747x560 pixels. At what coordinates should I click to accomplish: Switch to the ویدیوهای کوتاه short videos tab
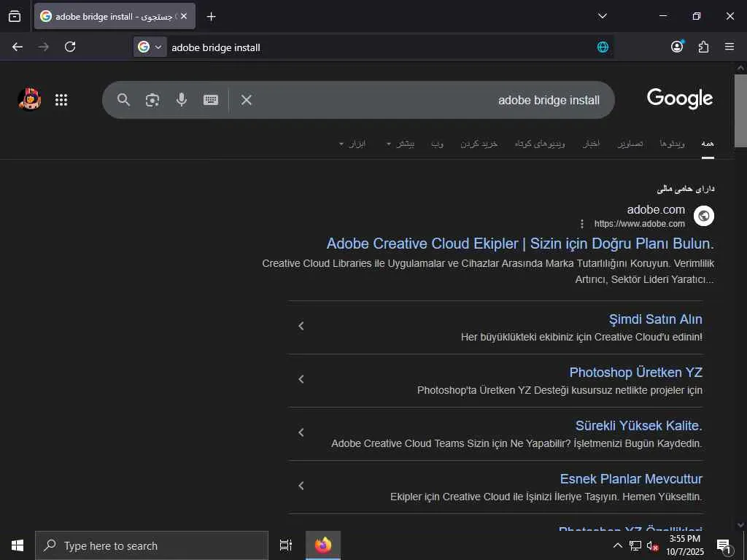pos(540,144)
